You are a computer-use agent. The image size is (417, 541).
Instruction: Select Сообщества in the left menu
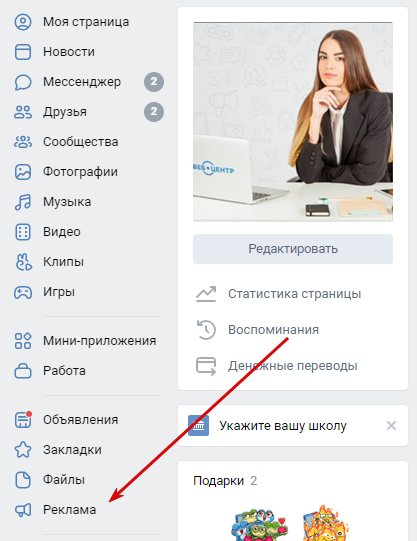pos(80,142)
